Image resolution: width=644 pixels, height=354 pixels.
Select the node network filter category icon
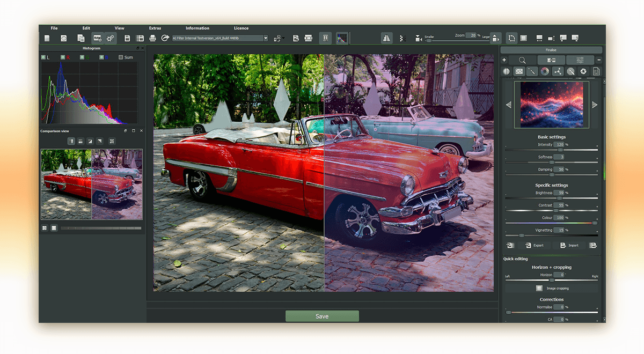558,71
